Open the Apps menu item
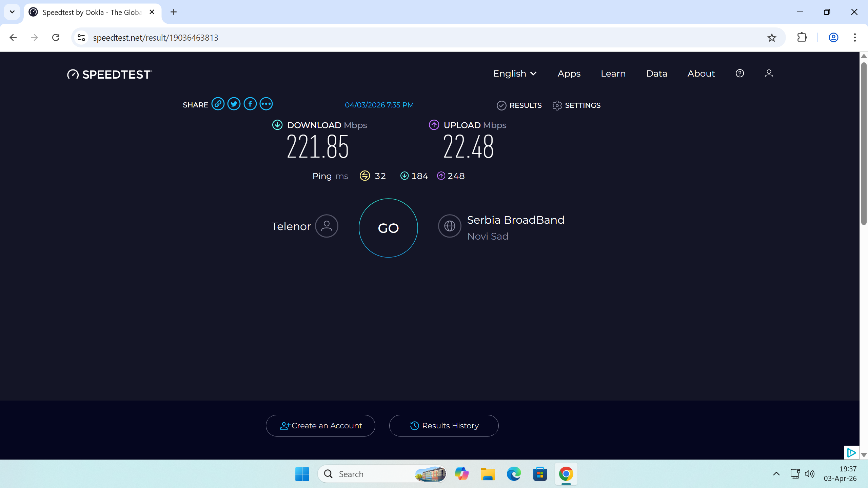 point(569,74)
